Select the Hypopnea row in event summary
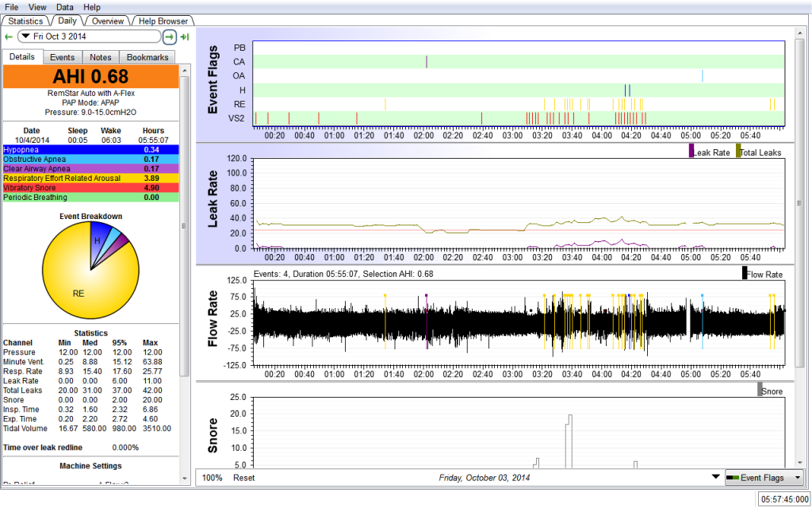Screen dimensions: 812x508 point(91,149)
